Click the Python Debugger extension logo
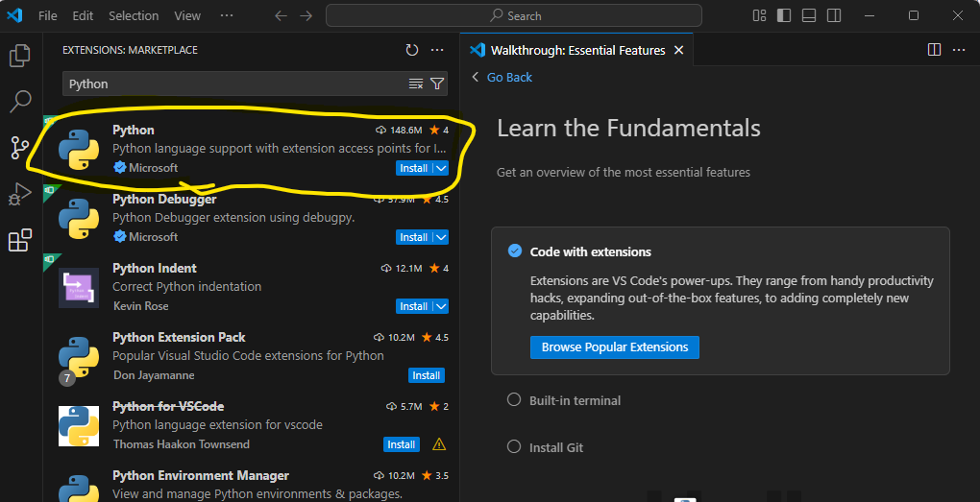The height and width of the screenshot is (502, 980). coord(79,219)
